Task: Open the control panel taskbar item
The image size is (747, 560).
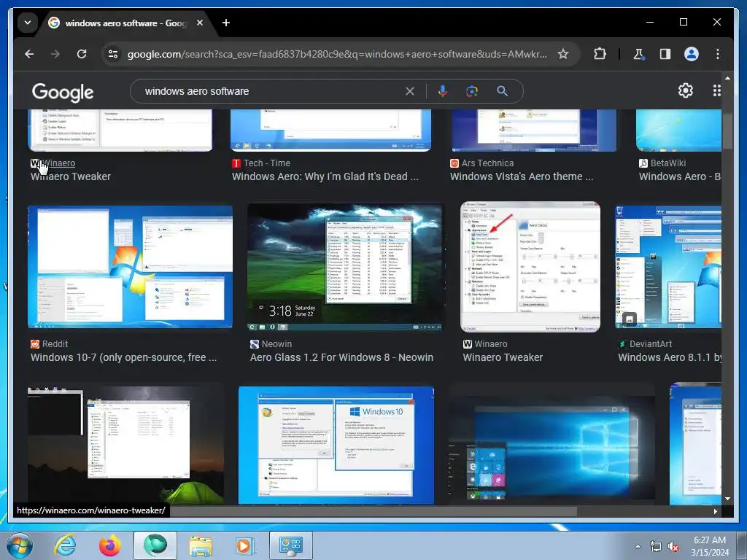Action: coord(291,545)
